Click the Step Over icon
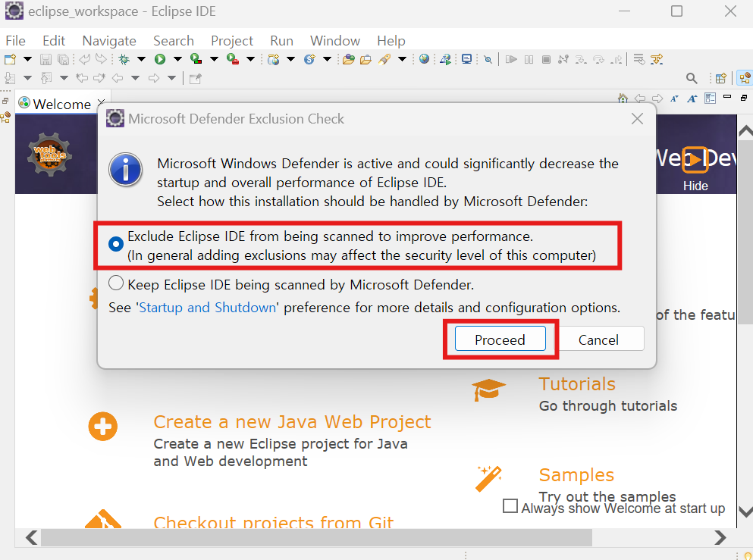The width and height of the screenshot is (753, 560). click(598, 60)
